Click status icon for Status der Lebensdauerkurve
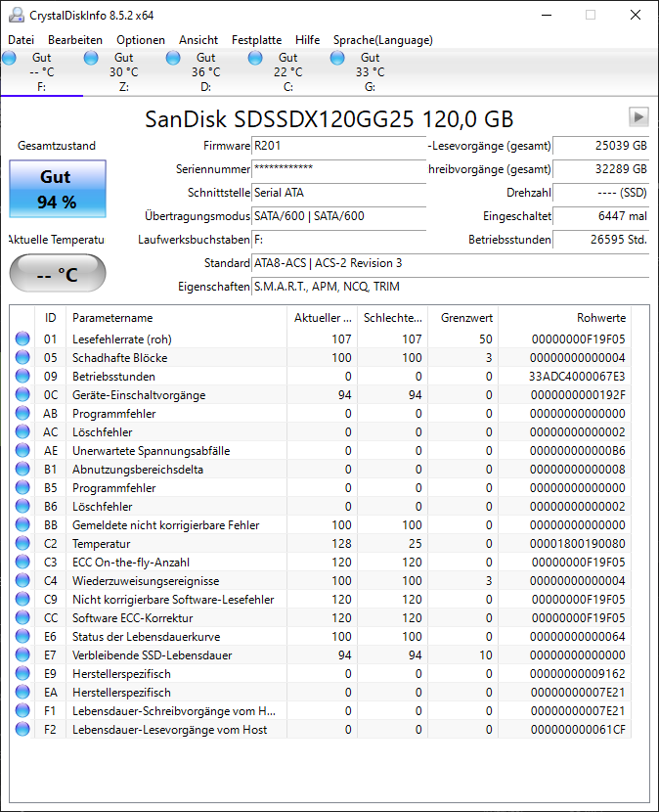The image size is (659, 812). pos(22,637)
